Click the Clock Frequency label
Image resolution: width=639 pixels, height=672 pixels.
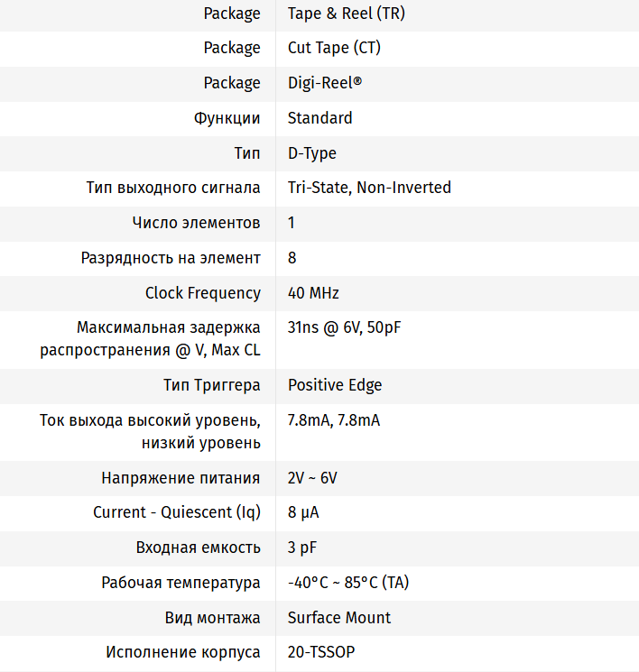click(202, 293)
